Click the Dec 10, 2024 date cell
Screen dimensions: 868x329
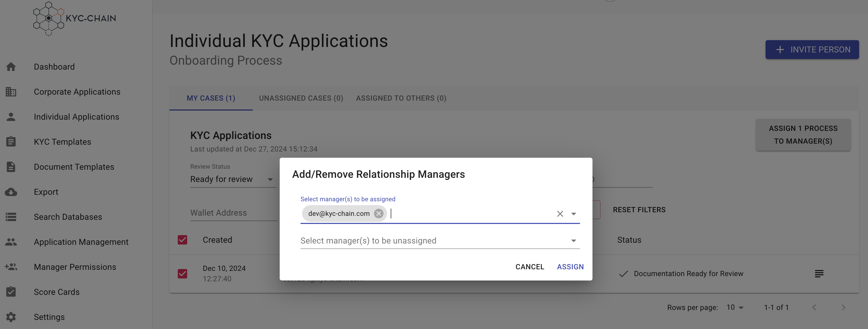point(224,273)
